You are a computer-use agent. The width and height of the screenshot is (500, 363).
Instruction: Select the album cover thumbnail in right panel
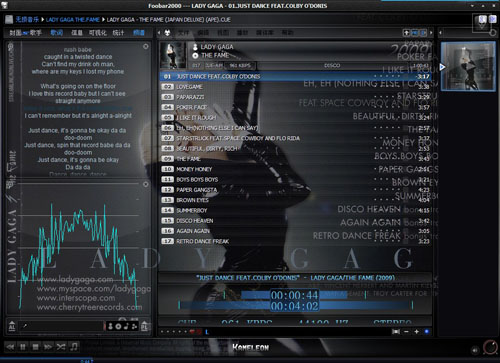point(468,66)
